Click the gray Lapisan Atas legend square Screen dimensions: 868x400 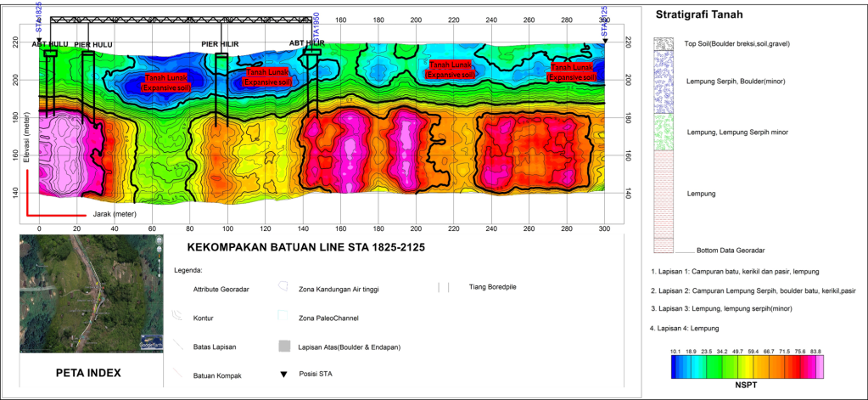pyautogui.click(x=284, y=346)
